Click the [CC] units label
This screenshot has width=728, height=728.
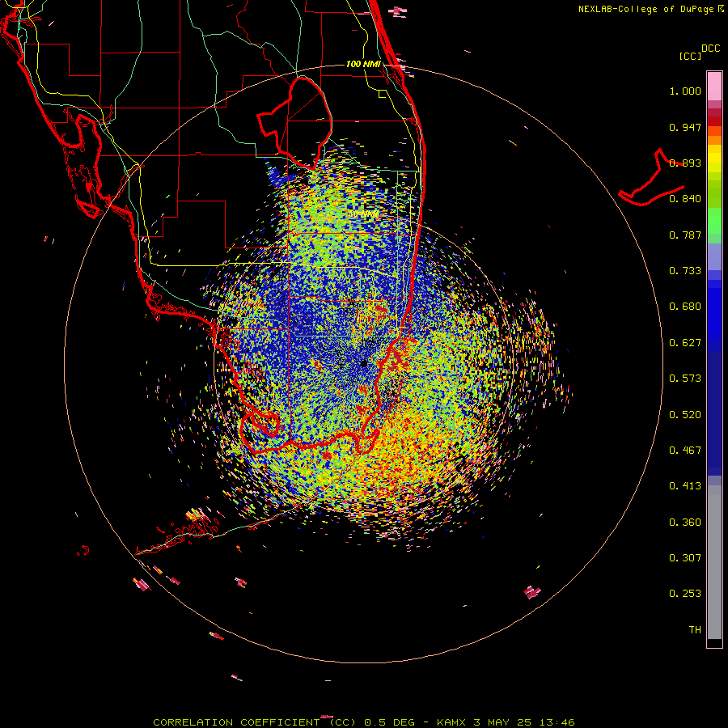pyautogui.click(x=690, y=56)
